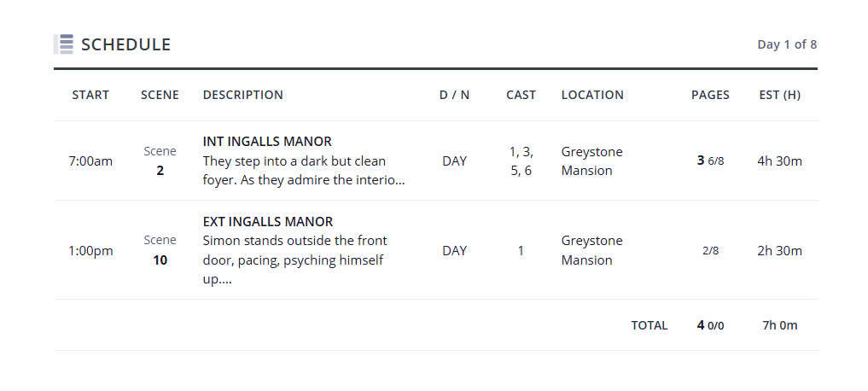
Task: Click the 7h 0m total estimate
Action: click(779, 325)
